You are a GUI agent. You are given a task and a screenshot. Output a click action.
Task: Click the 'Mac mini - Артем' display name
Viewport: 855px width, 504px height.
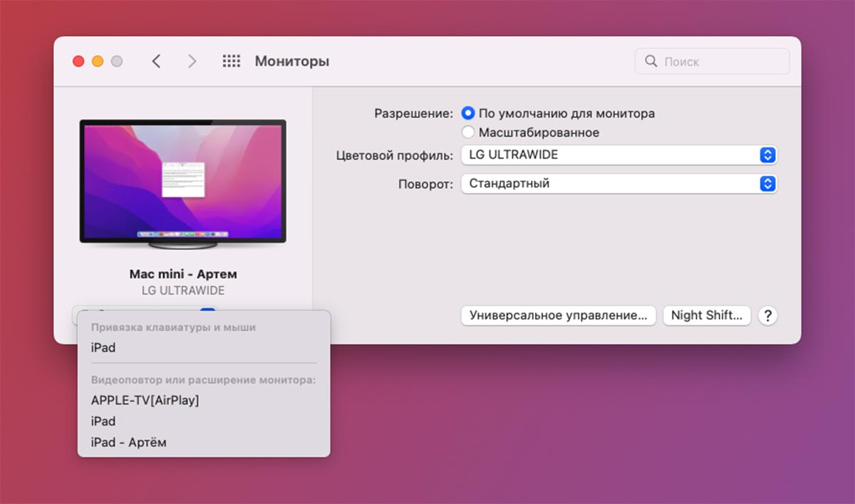[183, 274]
